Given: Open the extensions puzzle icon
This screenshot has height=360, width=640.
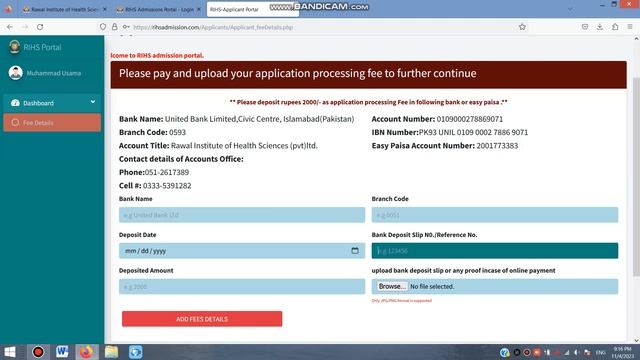Looking at the screenshot, I should click(615, 27).
